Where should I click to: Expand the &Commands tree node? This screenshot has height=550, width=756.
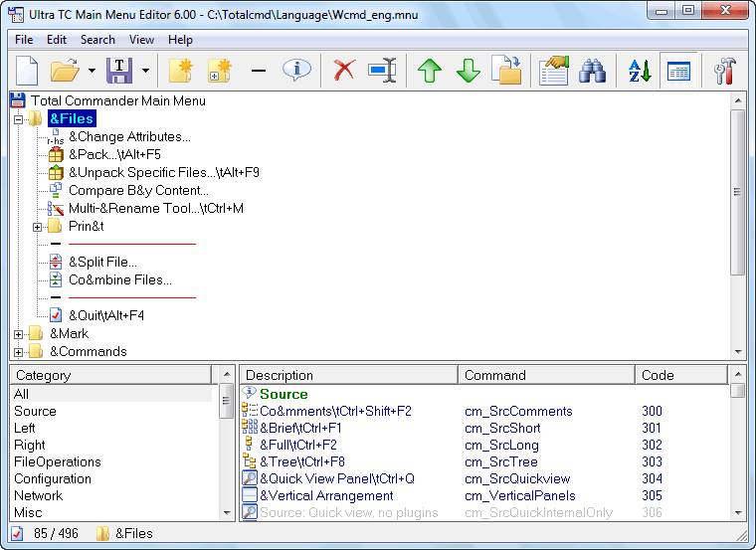[18, 352]
